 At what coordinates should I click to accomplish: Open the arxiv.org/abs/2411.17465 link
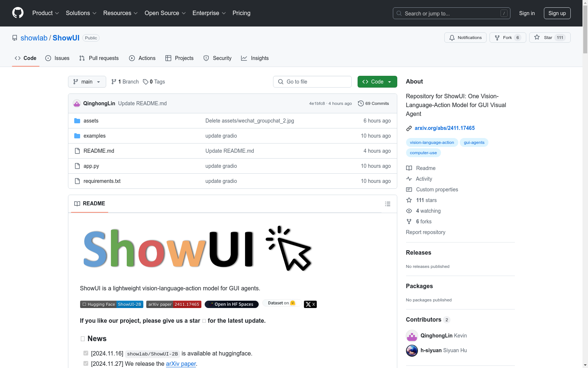pos(445,128)
